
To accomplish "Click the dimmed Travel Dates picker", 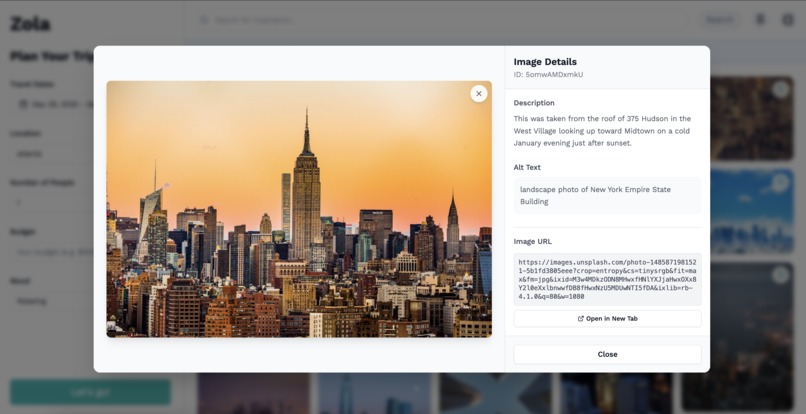I will tap(51, 104).
